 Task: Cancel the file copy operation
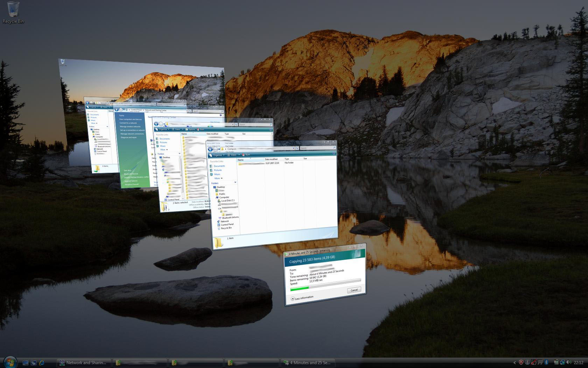click(x=354, y=290)
